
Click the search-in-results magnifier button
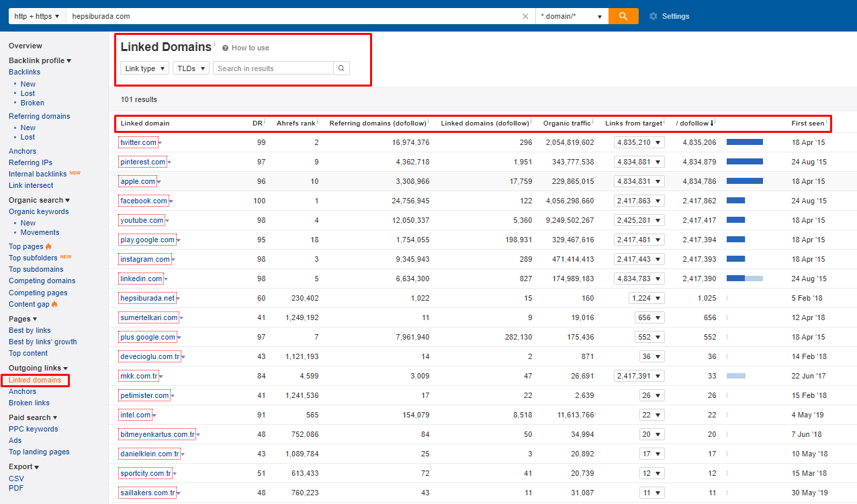coord(341,68)
